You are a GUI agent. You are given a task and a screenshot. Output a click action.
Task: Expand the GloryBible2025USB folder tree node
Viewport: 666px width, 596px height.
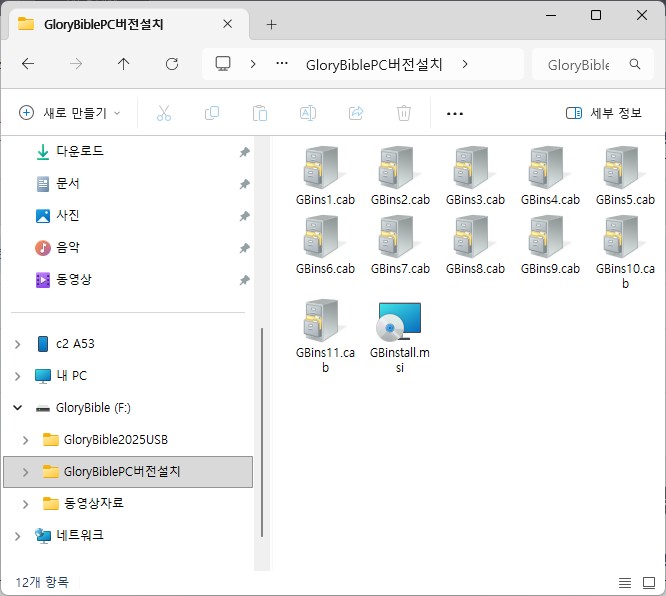26,440
